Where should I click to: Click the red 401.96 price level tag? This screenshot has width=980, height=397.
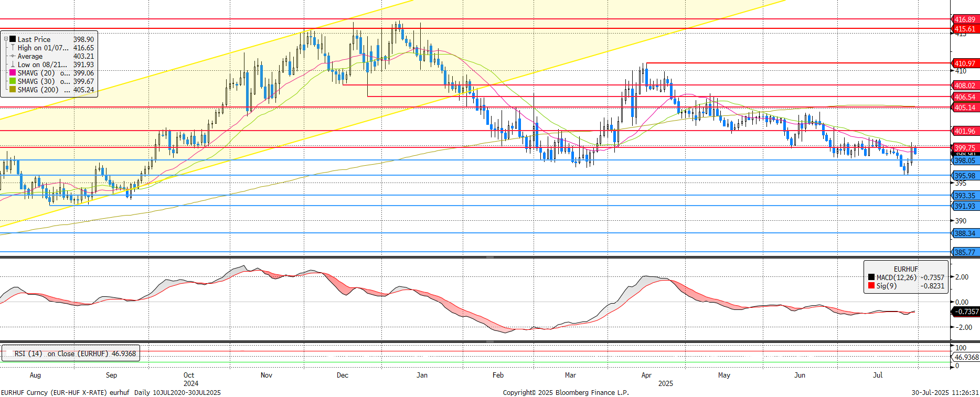(x=964, y=131)
